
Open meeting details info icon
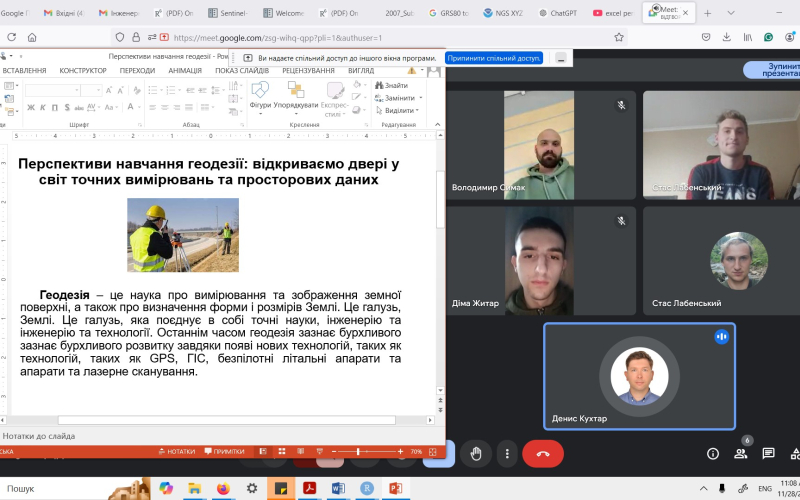[713, 454]
